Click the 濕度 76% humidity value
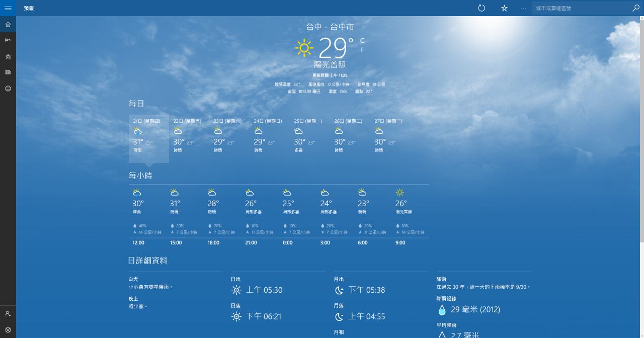This screenshot has height=338, width=644. pos(338,92)
